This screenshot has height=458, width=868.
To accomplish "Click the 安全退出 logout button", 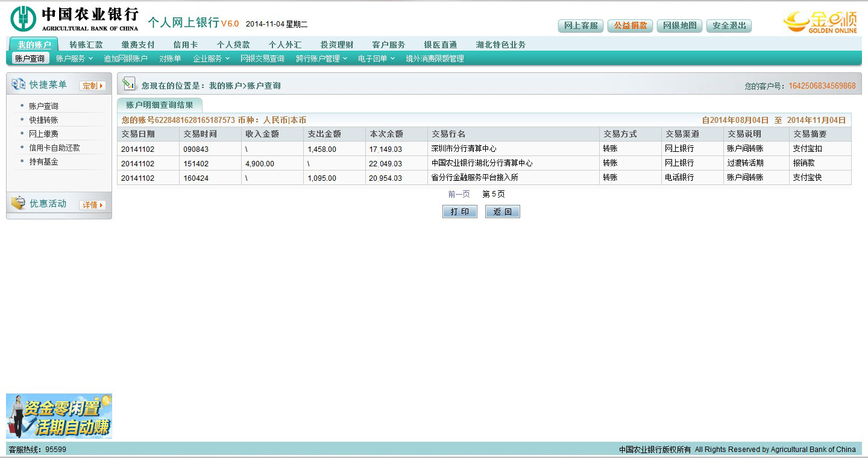I will coord(729,26).
